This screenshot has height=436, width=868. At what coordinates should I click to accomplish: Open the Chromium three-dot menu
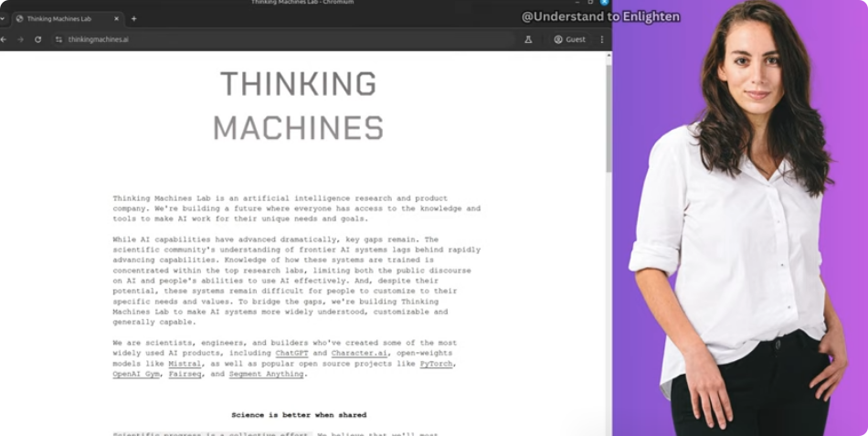tap(601, 39)
